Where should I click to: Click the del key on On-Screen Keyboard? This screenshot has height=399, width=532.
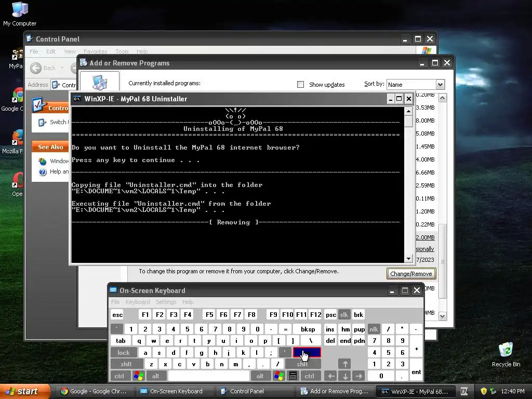point(330,341)
